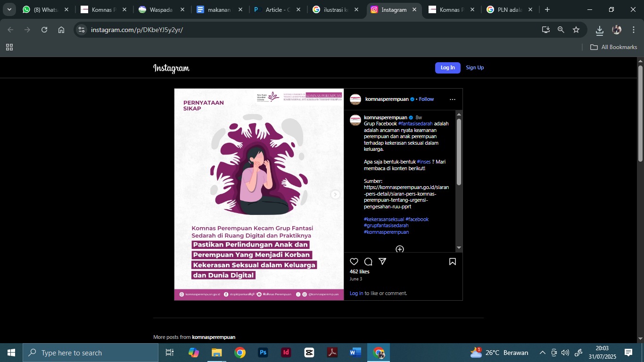Click komnasperempuan profile avatar in post header
Screen dimensions: 644x362
[x=355, y=99]
